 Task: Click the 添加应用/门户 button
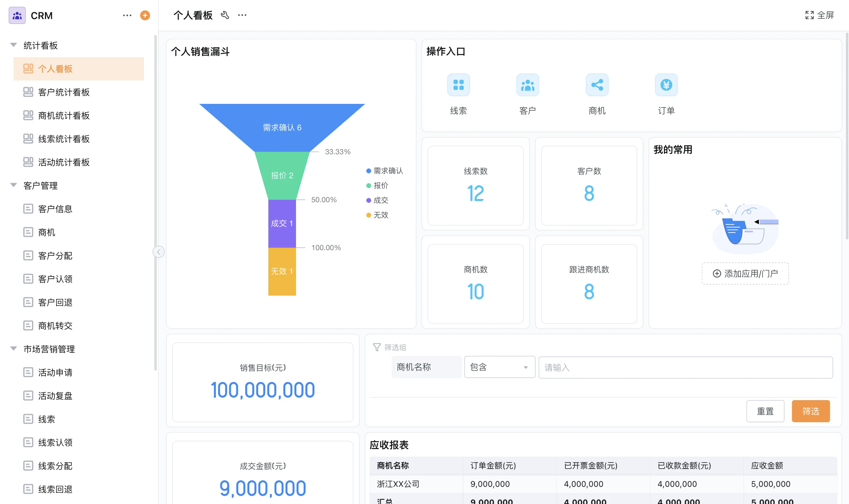point(745,274)
